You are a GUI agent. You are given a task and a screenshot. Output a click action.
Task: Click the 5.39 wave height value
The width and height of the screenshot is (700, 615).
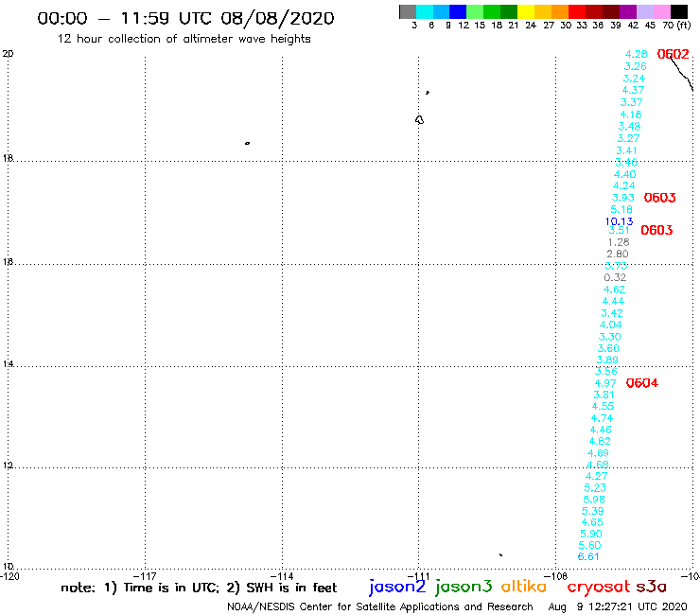[593, 511]
